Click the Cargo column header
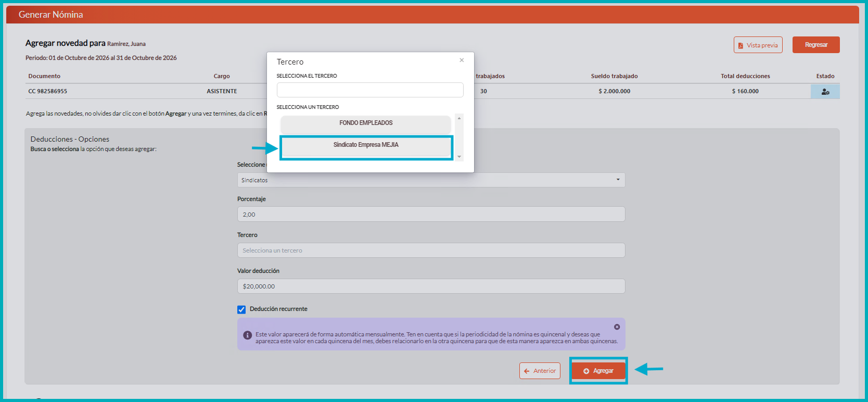This screenshot has width=868, height=402. 222,76
